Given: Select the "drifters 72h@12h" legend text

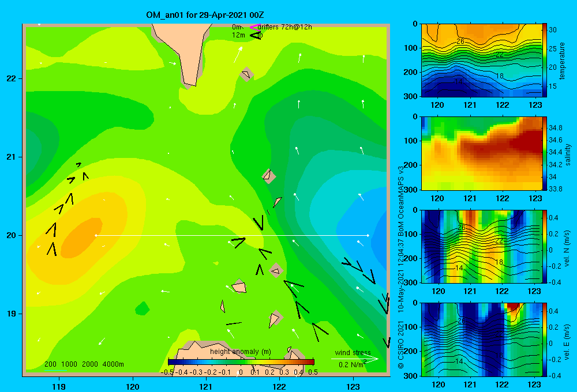Looking at the screenshot, I should [285, 27].
